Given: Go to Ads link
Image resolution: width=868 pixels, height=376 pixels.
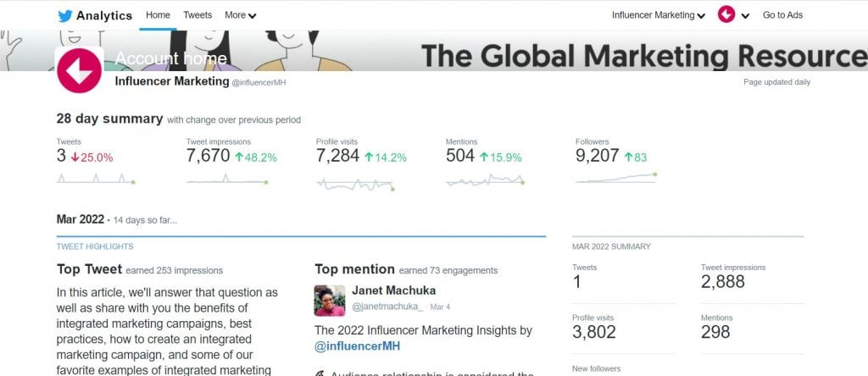Looking at the screenshot, I should 782,15.
